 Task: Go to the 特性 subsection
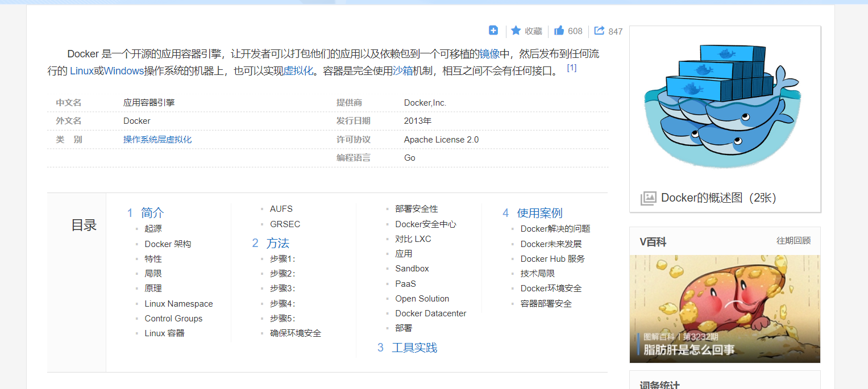click(153, 258)
